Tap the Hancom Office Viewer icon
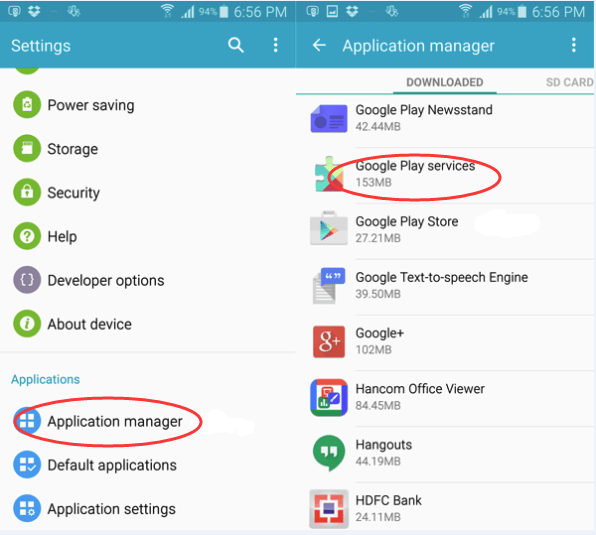The height and width of the screenshot is (535, 596). click(x=329, y=397)
